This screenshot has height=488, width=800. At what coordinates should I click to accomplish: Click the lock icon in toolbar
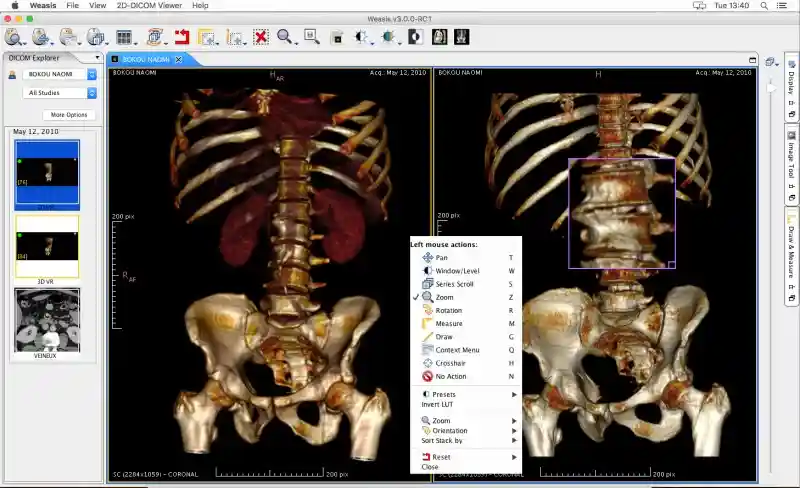click(337, 38)
